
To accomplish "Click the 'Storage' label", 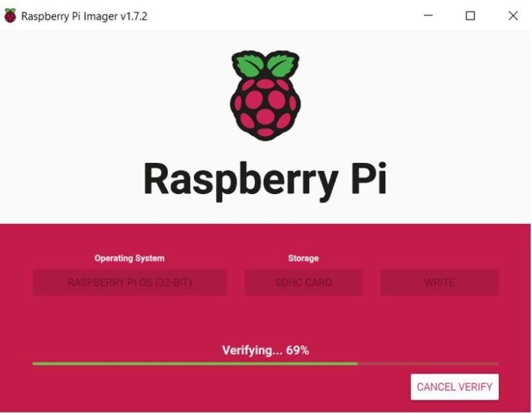I will coord(303,258).
